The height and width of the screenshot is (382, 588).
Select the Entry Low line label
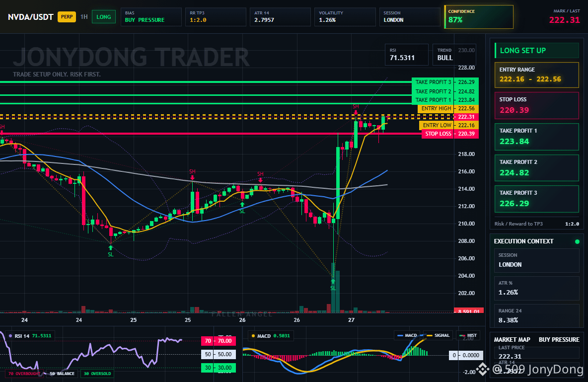click(x=437, y=125)
